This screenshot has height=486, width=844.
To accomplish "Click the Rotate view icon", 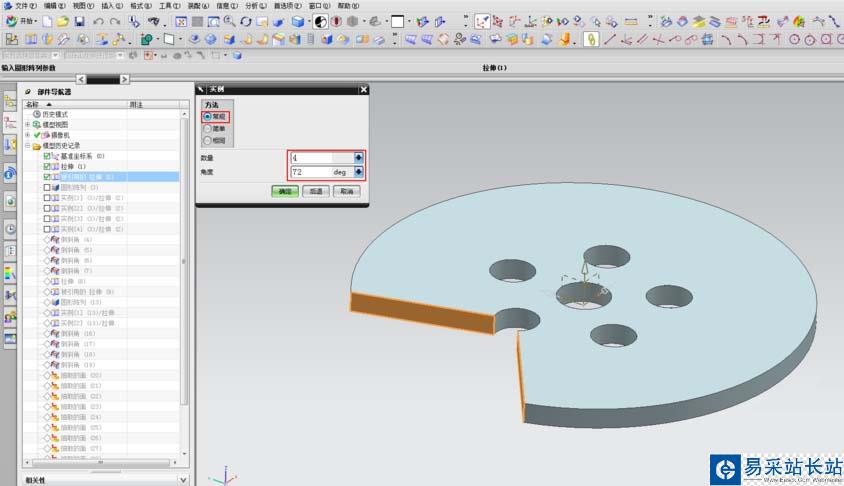I will coord(246,22).
